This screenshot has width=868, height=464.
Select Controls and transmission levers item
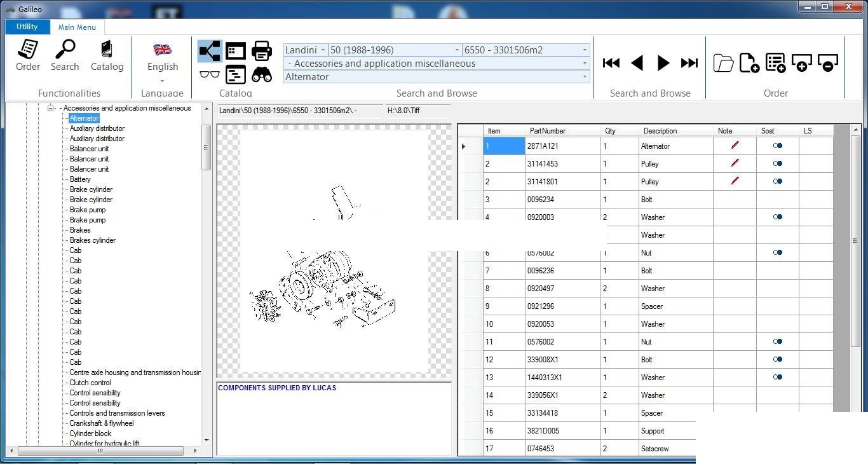click(x=117, y=413)
